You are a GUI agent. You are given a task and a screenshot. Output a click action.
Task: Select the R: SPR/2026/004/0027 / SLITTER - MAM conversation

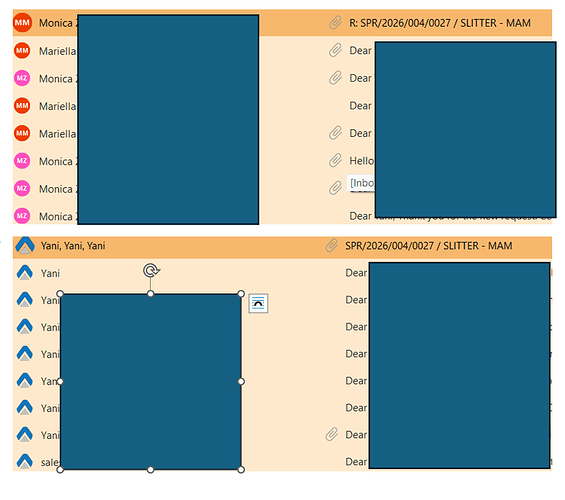click(x=282, y=23)
